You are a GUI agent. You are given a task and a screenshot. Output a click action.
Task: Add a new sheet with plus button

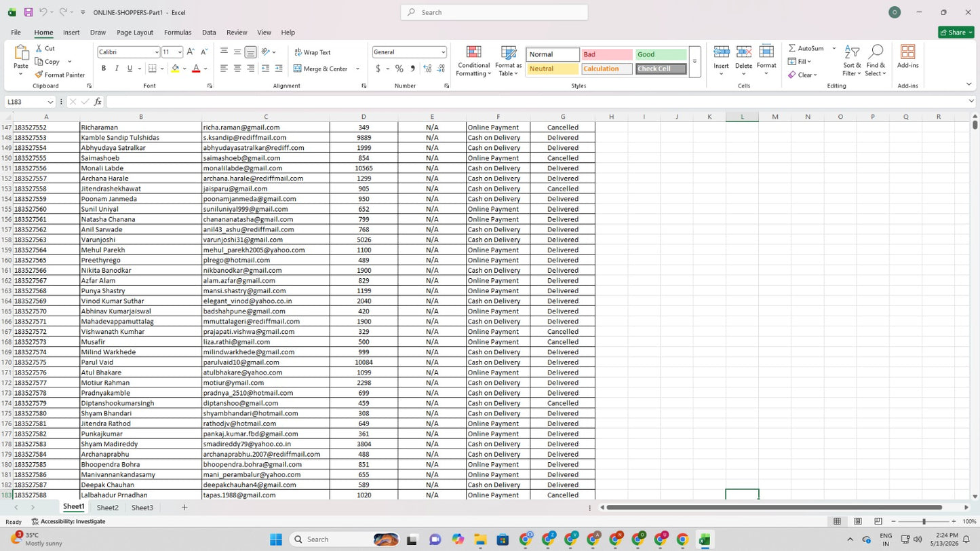pyautogui.click(x=184, y=508)
